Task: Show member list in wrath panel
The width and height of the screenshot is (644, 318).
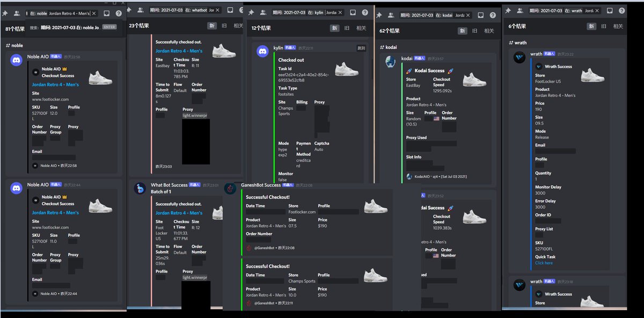Action: (x=519, y=11)
